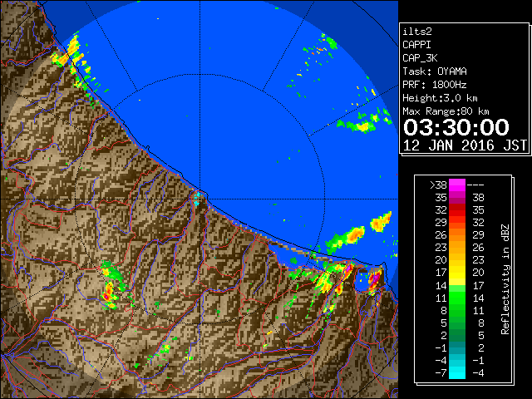Select the 'CAPPI' product label

pos(416,45)
